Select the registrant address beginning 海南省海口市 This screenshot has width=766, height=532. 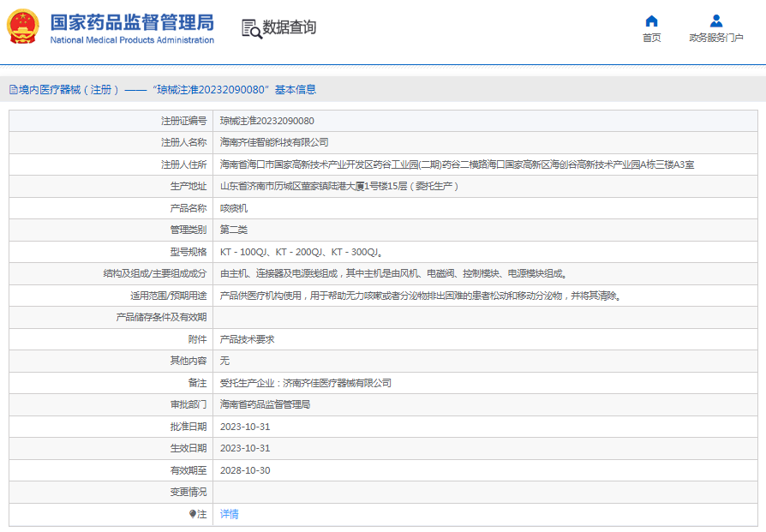tap(457, 164)
